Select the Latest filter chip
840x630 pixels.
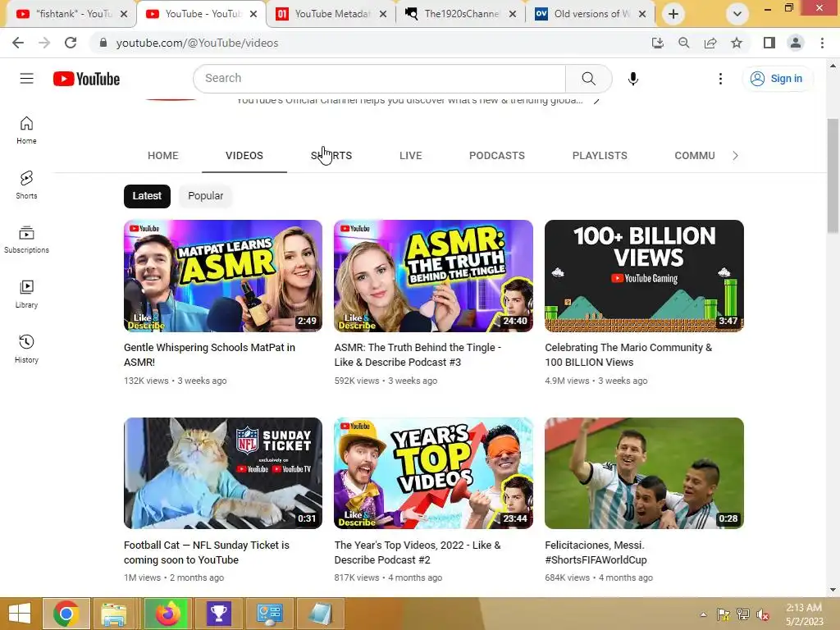point(147,196)
